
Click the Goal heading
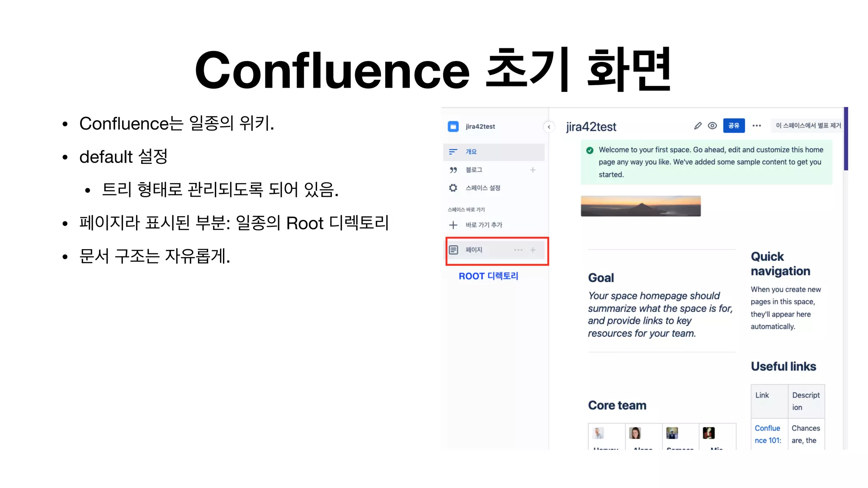click(601, 278)
